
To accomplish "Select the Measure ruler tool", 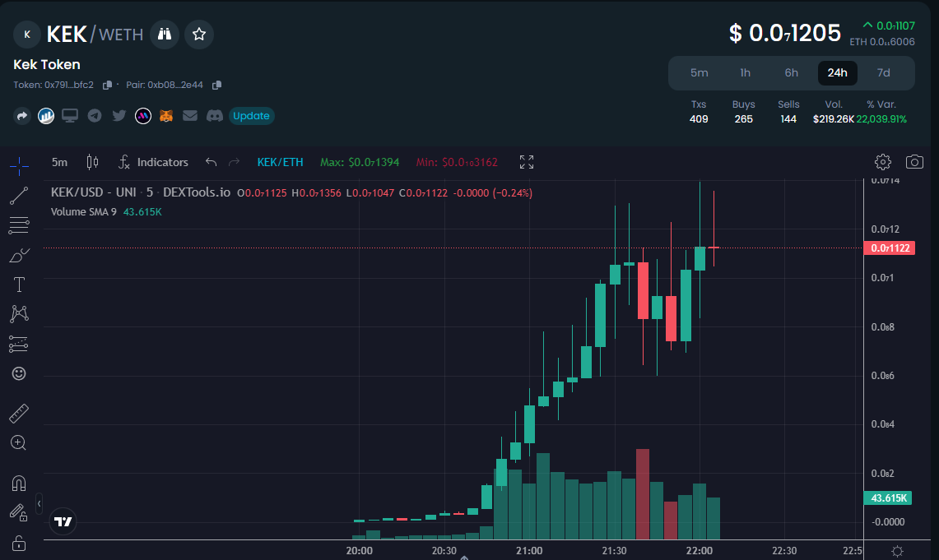I will pyautogui.click(x=19, y=413).
